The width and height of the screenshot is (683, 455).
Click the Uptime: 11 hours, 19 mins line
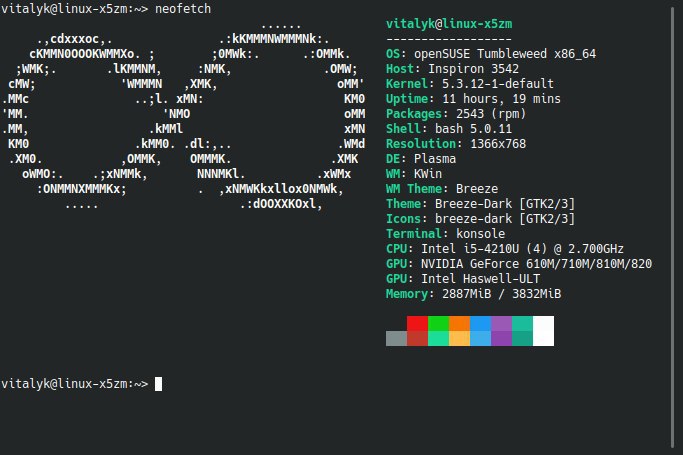(x=473, y=99)
